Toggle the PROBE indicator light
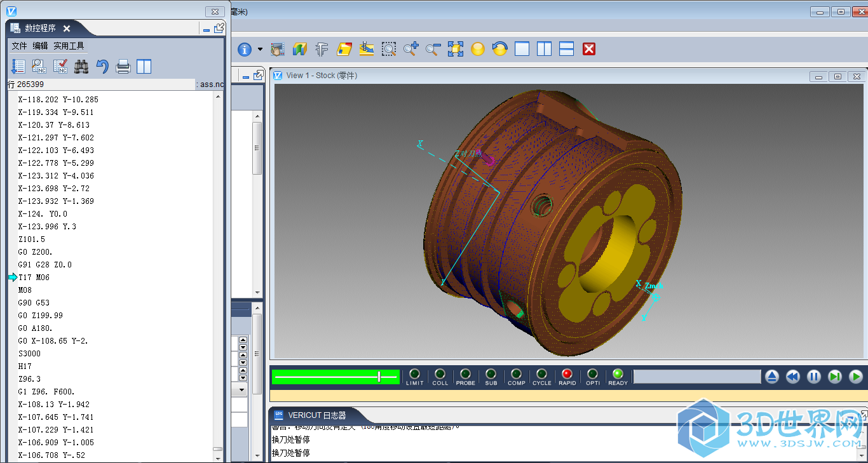868x463 pixels. [466, 373]
